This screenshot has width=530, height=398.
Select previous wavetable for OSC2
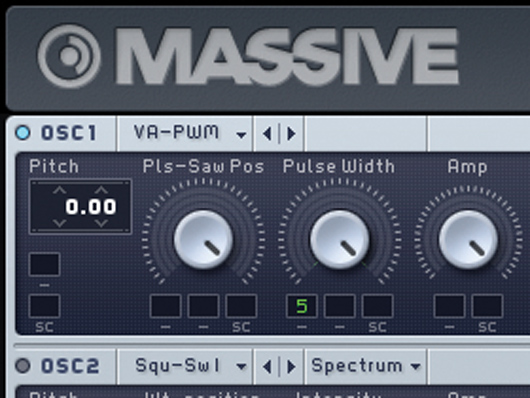tap(267, 367)
